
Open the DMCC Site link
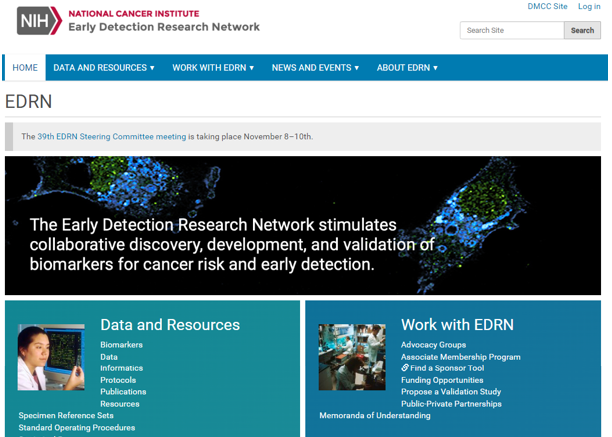click(x=547, y=7)
